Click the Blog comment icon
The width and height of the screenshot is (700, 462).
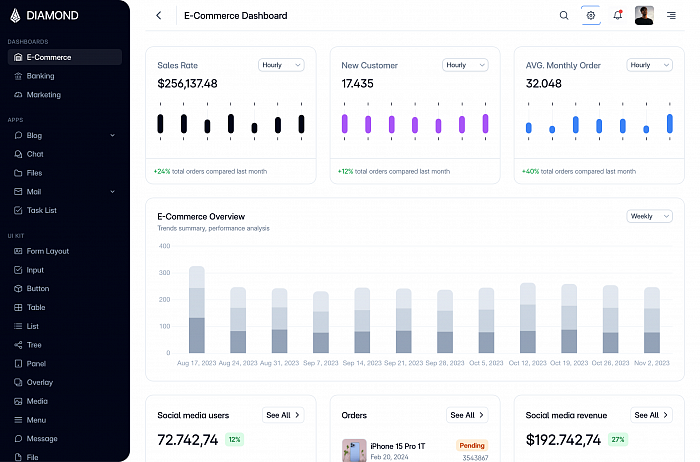(18, 135)
